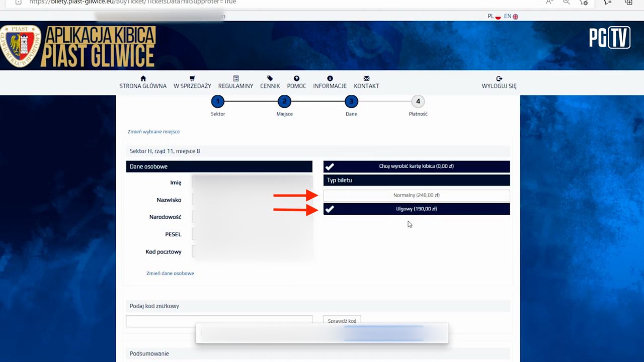
Task: Click the Piast Gliwice club crest logo
Action: 21,46
